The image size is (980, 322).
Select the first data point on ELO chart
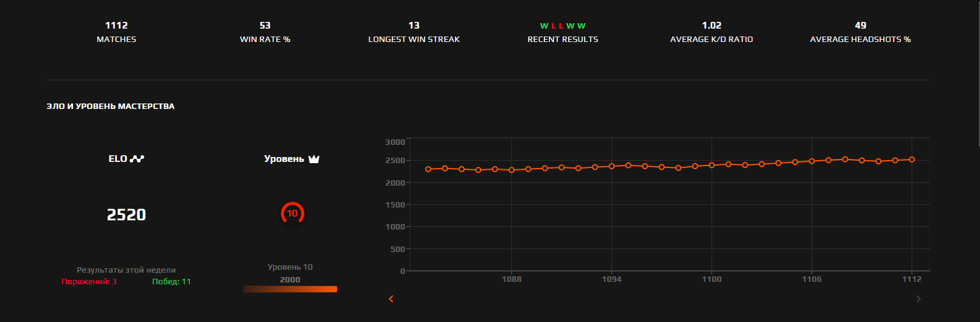tap(428, 169)
